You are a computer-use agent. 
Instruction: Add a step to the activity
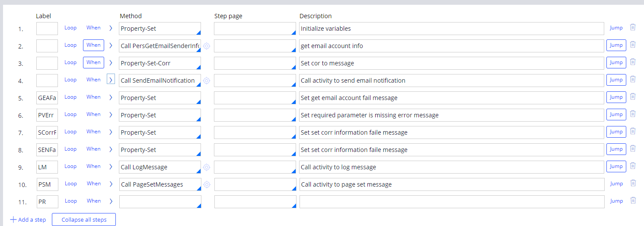pos(28,220)
